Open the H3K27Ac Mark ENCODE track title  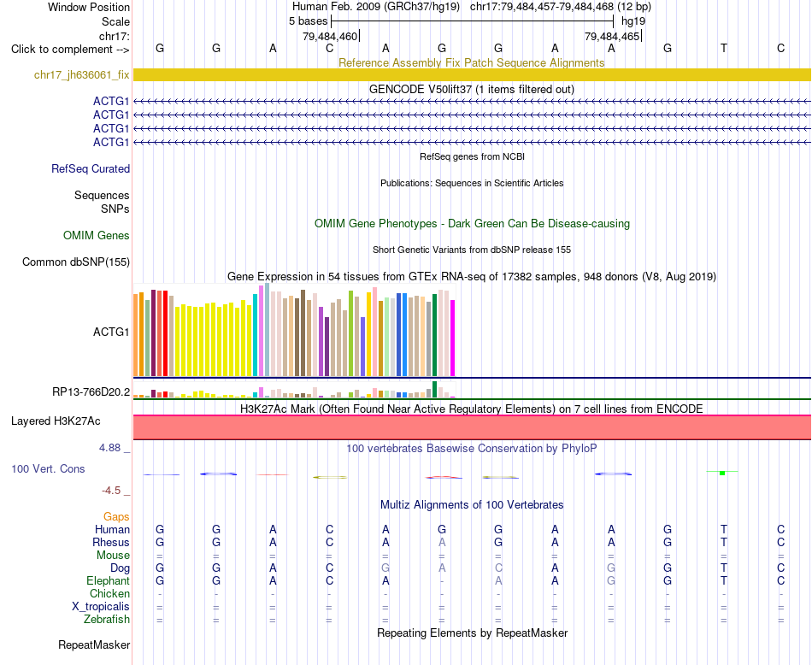click(x=472, y=409)
